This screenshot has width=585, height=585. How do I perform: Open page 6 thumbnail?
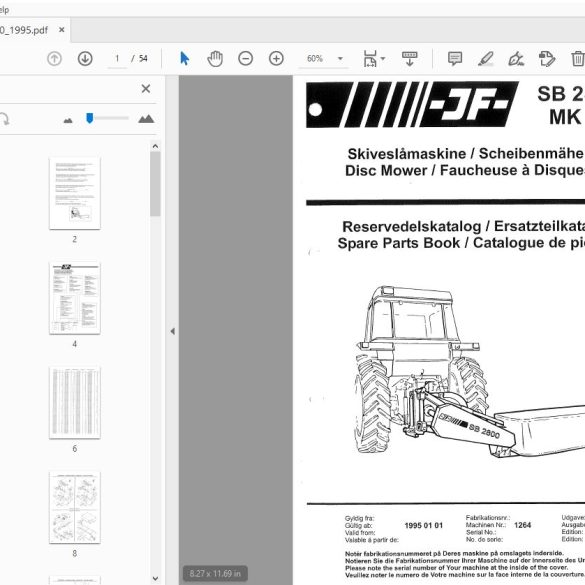[75, 403]
